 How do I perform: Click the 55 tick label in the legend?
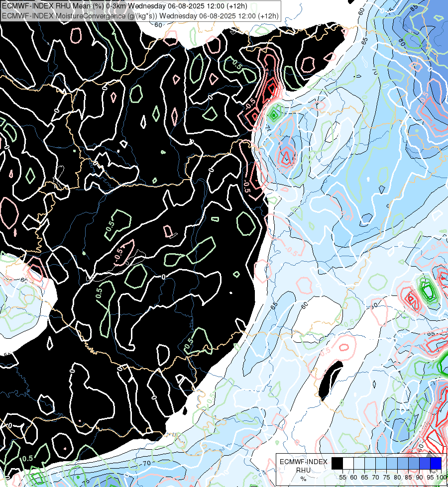tap(342, 478)
